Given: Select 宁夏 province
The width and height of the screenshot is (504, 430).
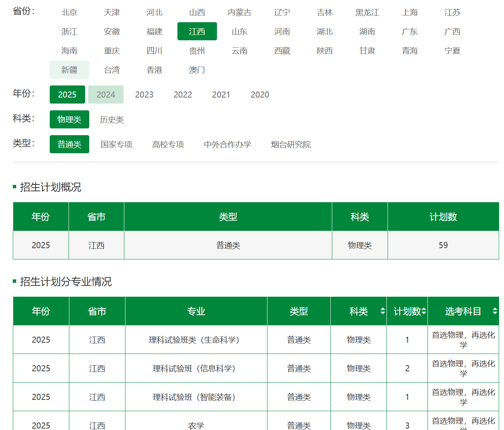Looking at the screenshot, I should (452, 51).
